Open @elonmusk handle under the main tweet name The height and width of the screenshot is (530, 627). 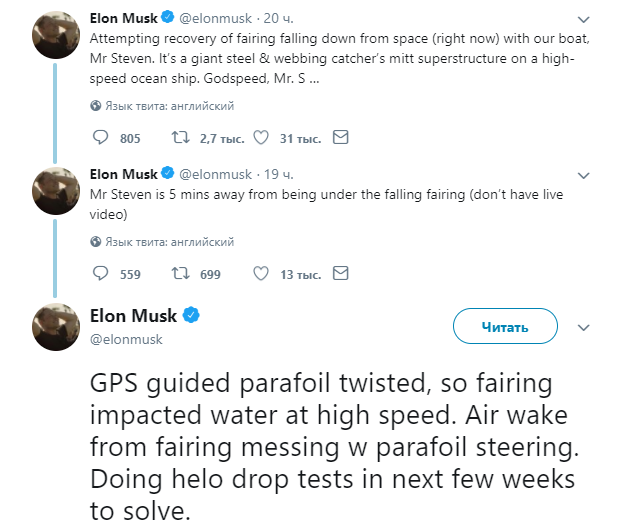pyautogui.click(x=127, y=339)
